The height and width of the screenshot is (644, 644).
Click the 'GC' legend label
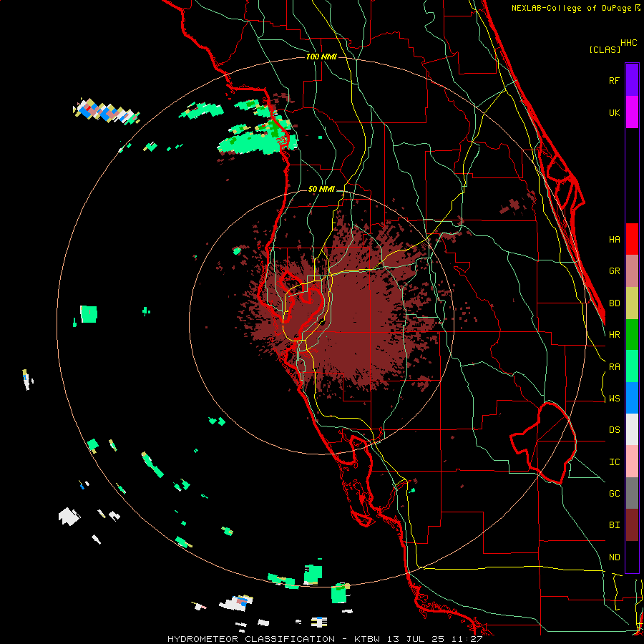[x=615, y=494]
